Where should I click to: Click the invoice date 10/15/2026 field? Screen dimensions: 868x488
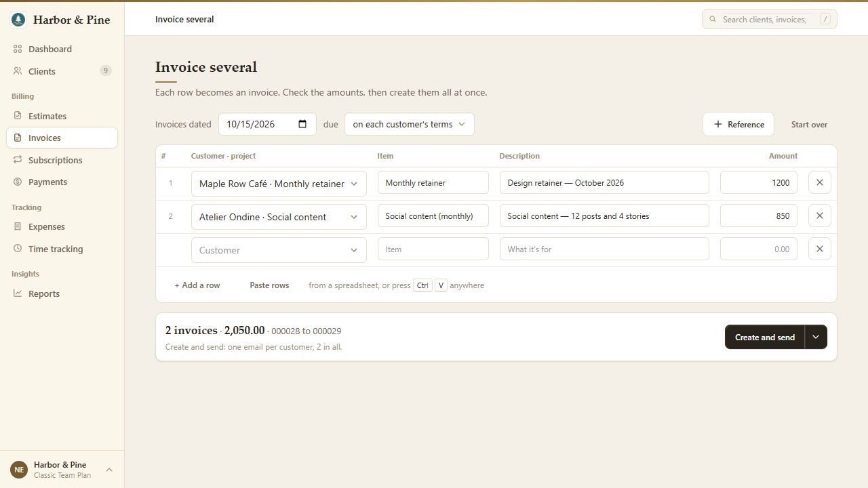click(x=267, y=124)
